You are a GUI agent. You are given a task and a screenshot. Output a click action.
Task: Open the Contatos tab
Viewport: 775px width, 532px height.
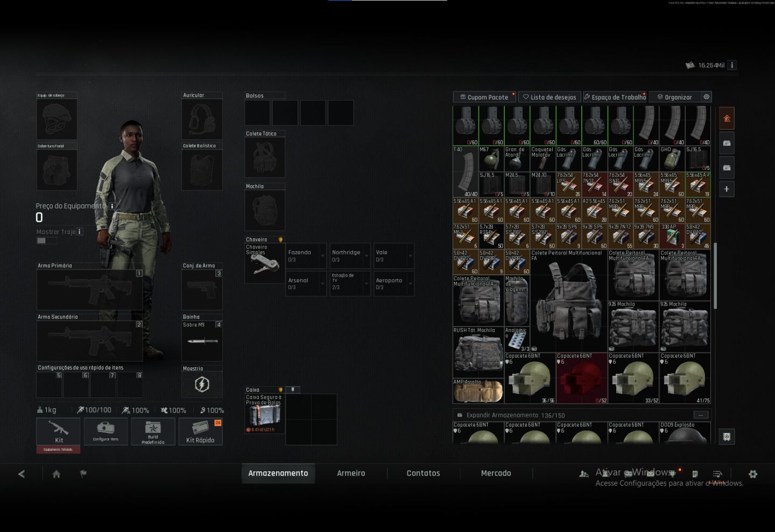click(423, 473)
